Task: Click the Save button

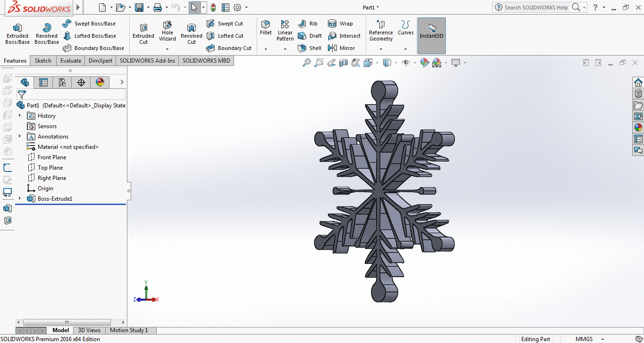Action: (x=139, y=8)
